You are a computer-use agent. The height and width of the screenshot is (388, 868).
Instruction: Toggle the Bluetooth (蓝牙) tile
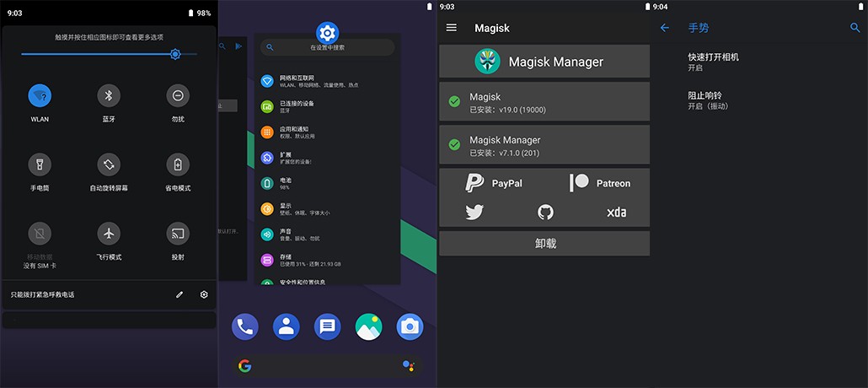[109, 96]
